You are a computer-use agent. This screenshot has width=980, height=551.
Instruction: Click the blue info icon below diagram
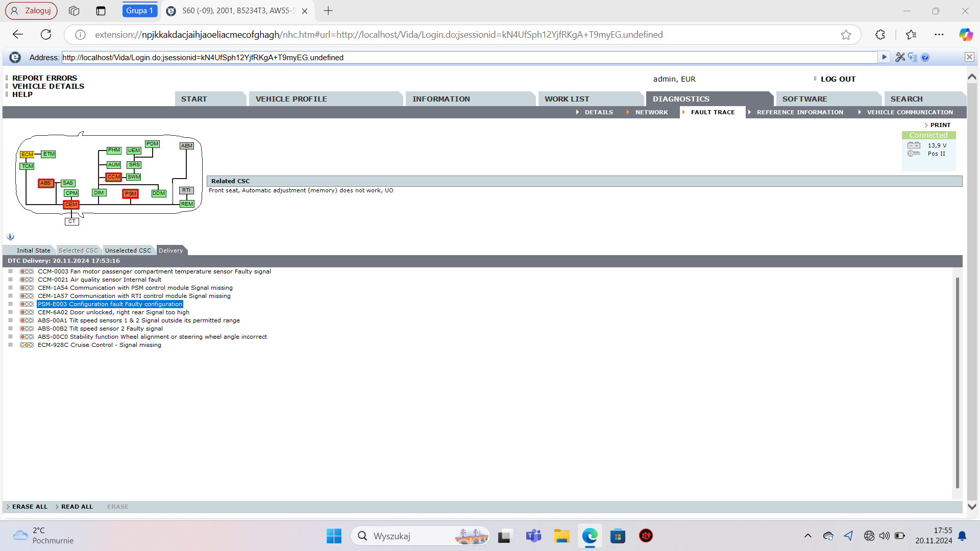click(x=10, y=237)
